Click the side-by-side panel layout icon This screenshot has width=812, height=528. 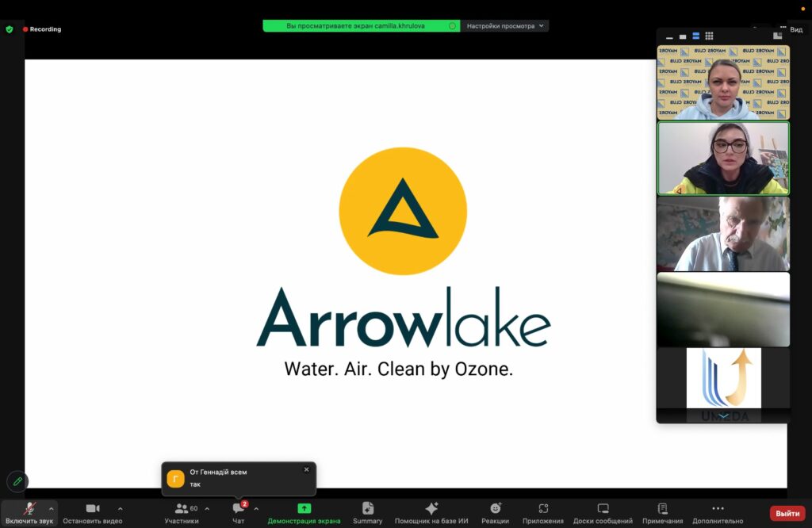(x=777, y=36)
